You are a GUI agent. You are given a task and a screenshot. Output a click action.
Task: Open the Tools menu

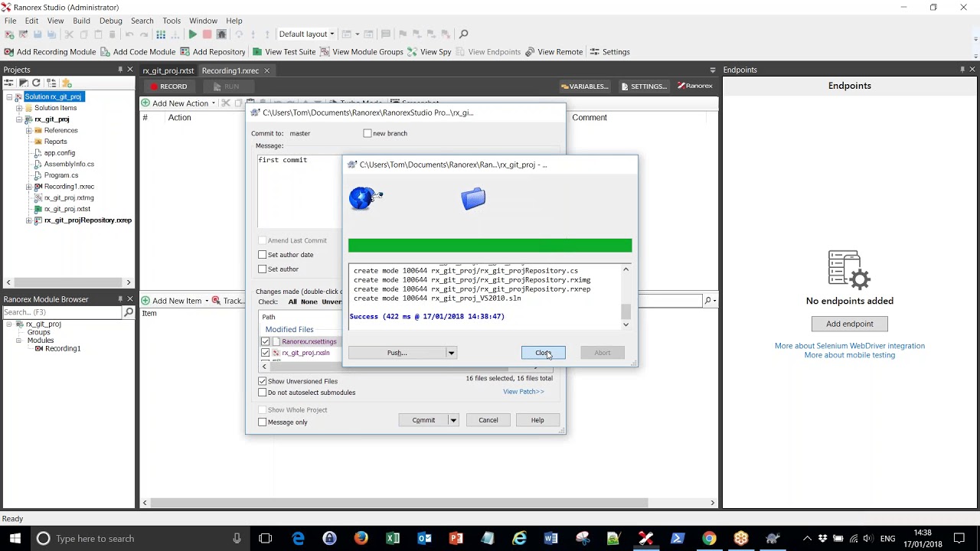(x=171, y=21)
